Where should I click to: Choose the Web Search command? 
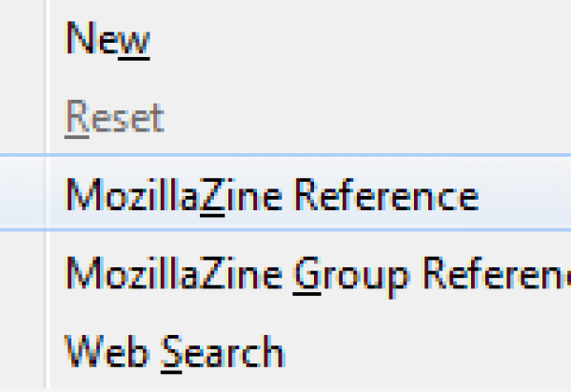tap(173, 351)
